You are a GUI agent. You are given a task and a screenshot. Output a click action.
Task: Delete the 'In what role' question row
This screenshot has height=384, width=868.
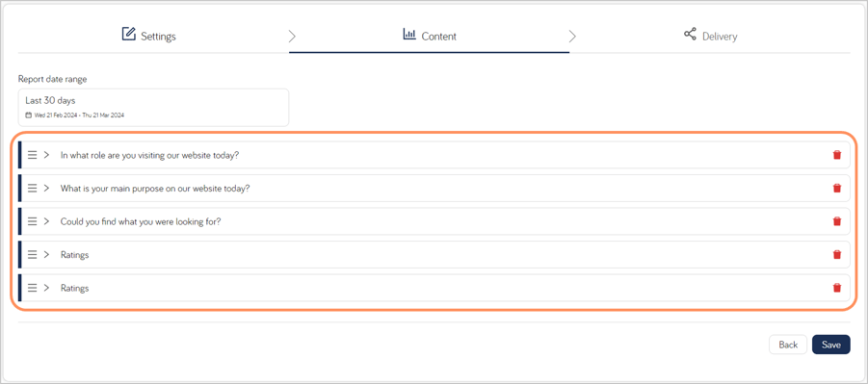(x=837, y=155)
